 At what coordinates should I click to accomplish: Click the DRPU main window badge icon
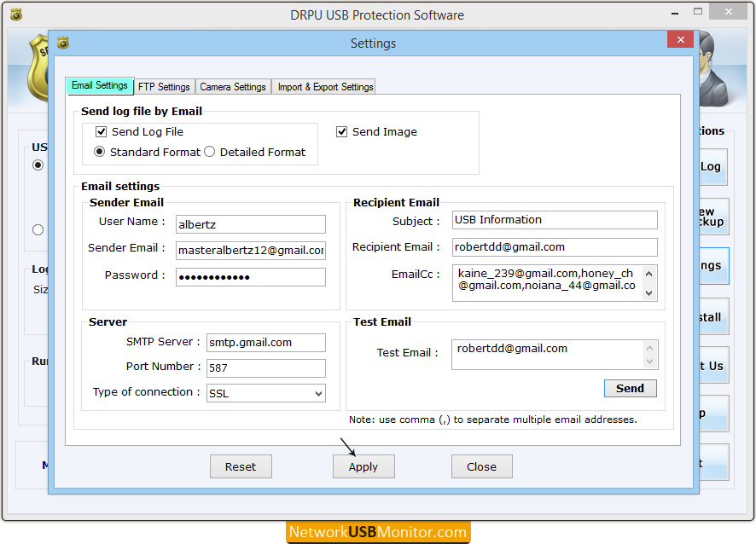16,15
